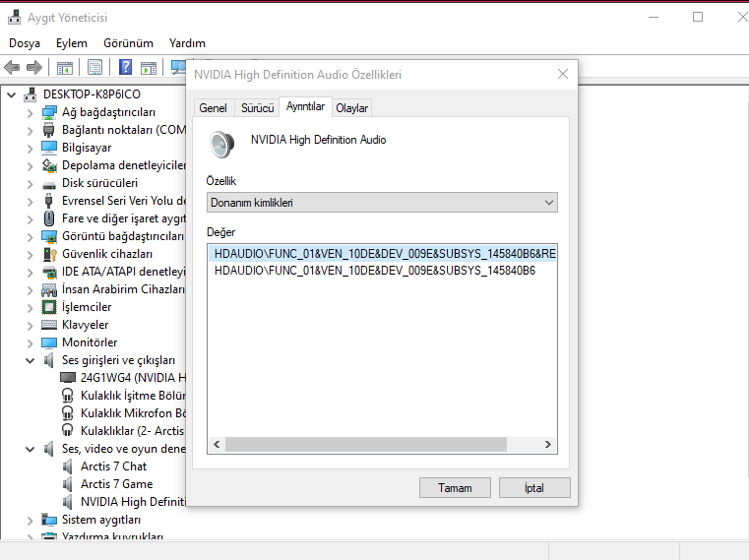Collapse Ses girişleri ve çıkışları category
This screenshot has height=560, width=749.
point(31,360)
